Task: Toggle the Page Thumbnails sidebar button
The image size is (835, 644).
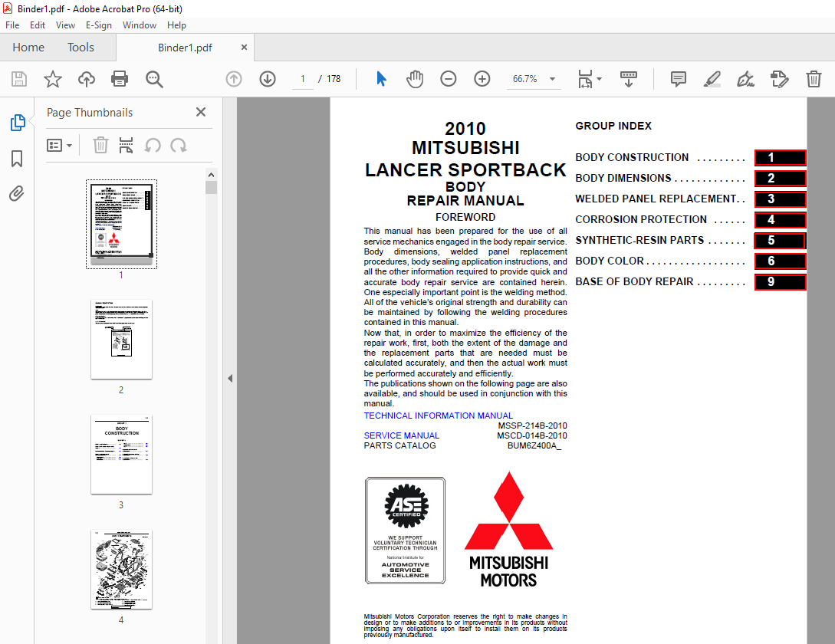Action: coord(17,123)
